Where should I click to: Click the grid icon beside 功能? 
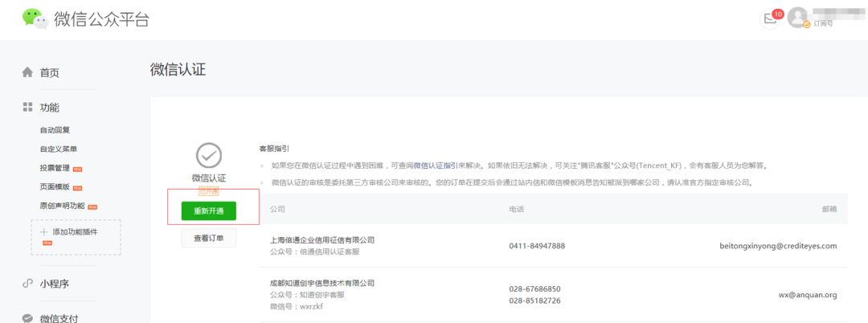27,107
